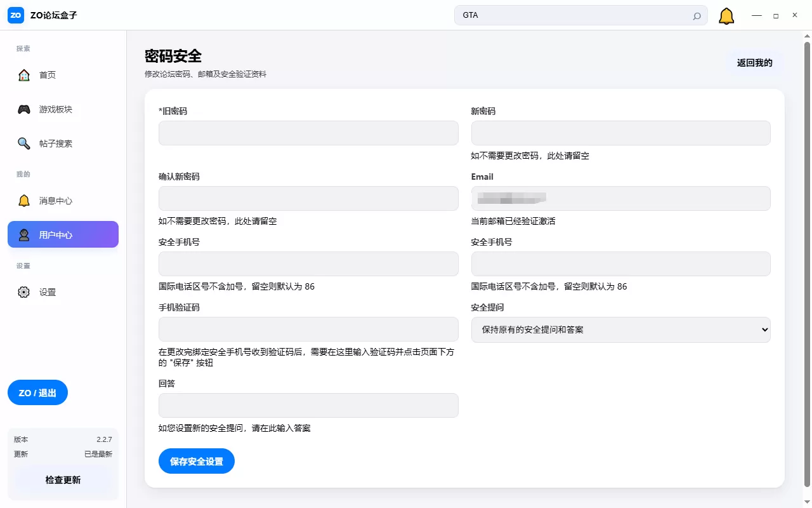Go to 首页 using the house icon
The image size is (812, 508).
point(24,75)
